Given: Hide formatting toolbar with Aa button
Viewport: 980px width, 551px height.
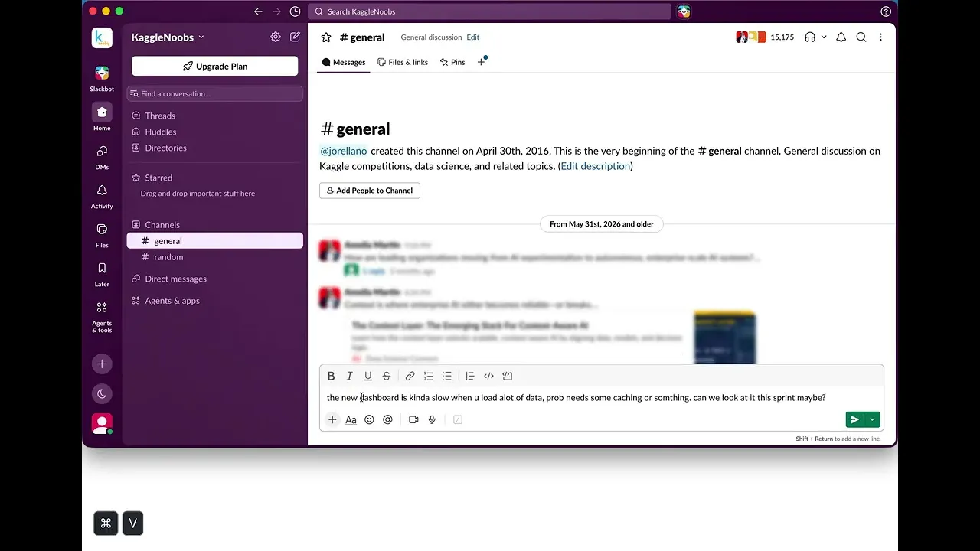Looking at the screenshot, I should point(351,419).
